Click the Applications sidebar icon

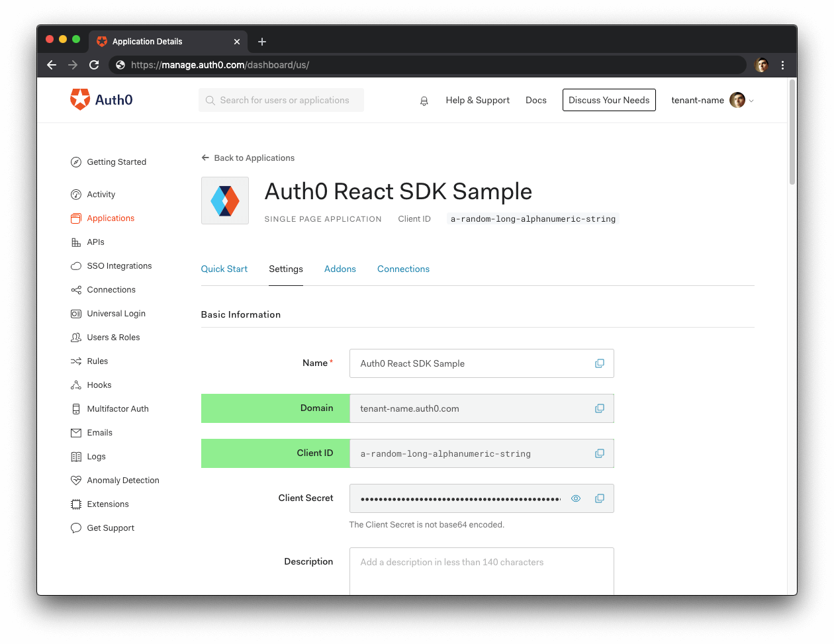(76, 218)
